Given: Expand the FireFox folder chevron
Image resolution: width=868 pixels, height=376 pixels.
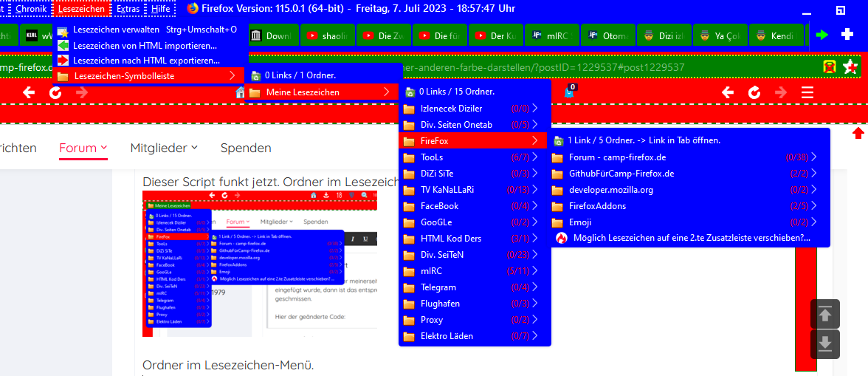Looking at the screenshot, I should click(534, 141).
